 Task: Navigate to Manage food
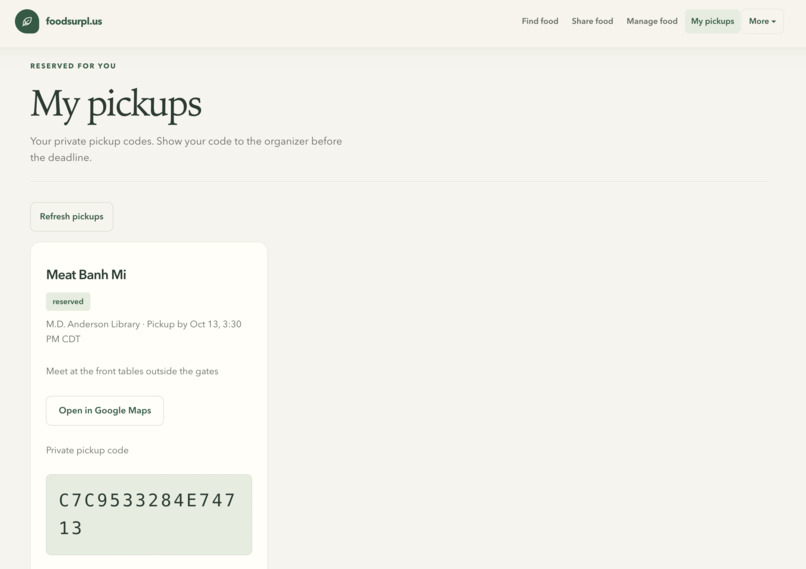point(652,21)
